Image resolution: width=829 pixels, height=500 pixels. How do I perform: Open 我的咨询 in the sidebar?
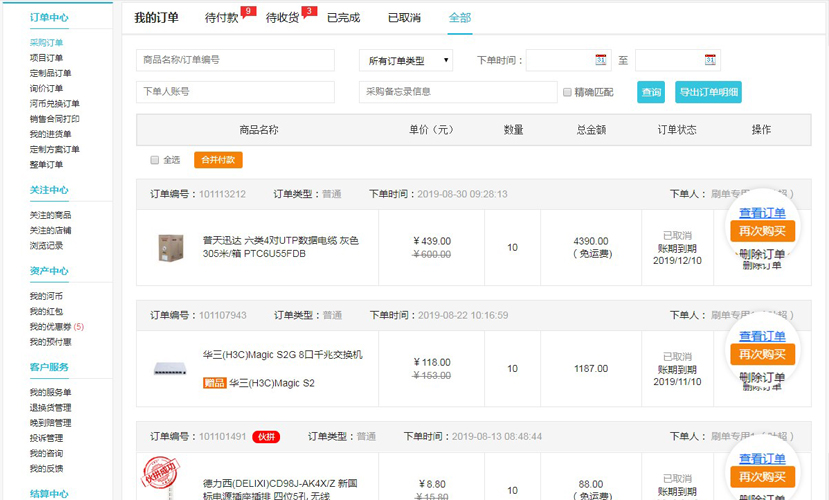click(46, 453)
